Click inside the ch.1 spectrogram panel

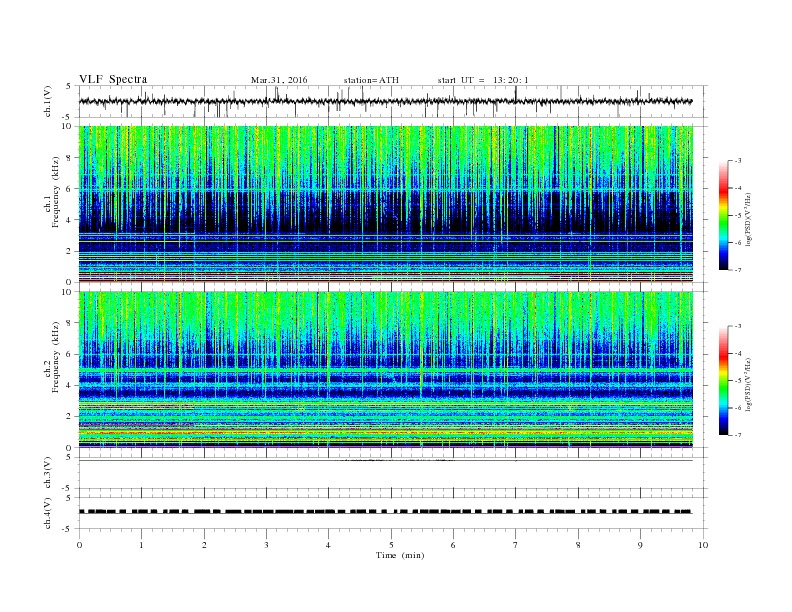(x=386, y=204)
